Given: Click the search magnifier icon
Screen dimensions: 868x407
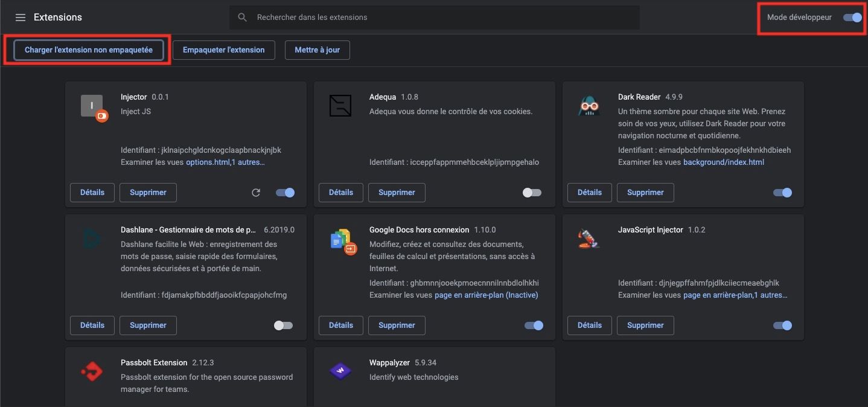Looking at the screenshot, I should click(243, 18).
